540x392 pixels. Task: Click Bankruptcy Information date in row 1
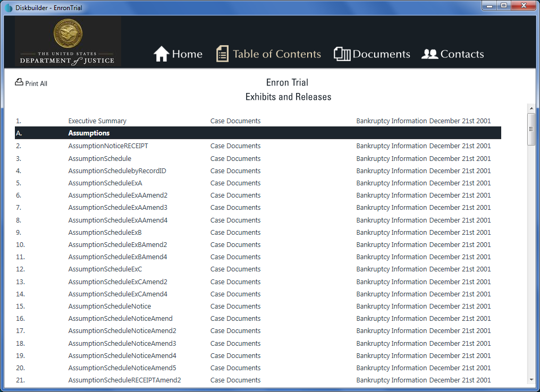point(424,121)
